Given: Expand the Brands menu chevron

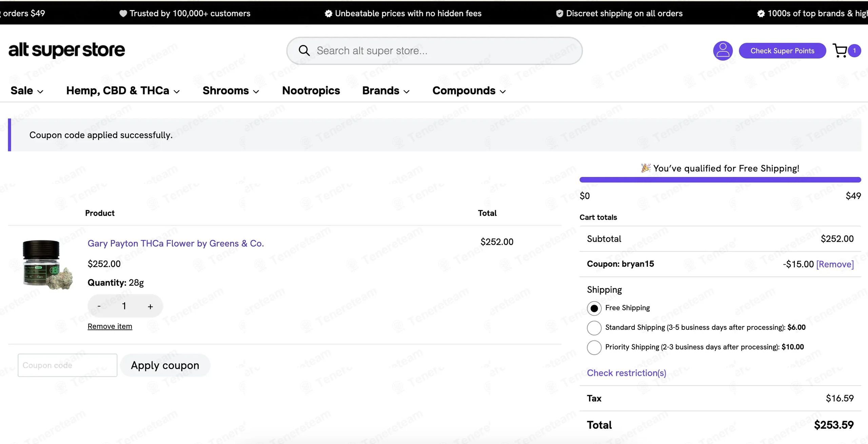Looking at the screenshot, I should click(407, 92).
